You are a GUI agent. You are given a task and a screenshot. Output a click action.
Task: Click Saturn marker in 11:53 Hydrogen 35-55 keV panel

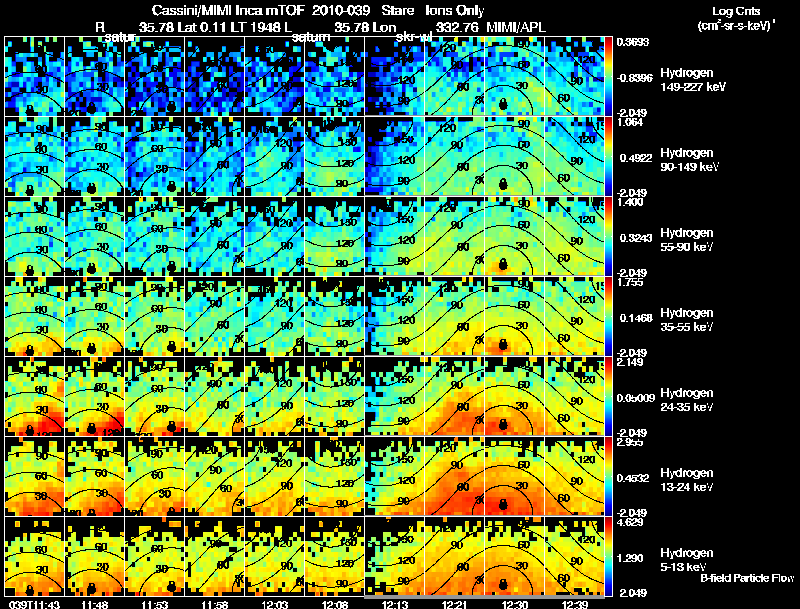click(x=171, y=348)
